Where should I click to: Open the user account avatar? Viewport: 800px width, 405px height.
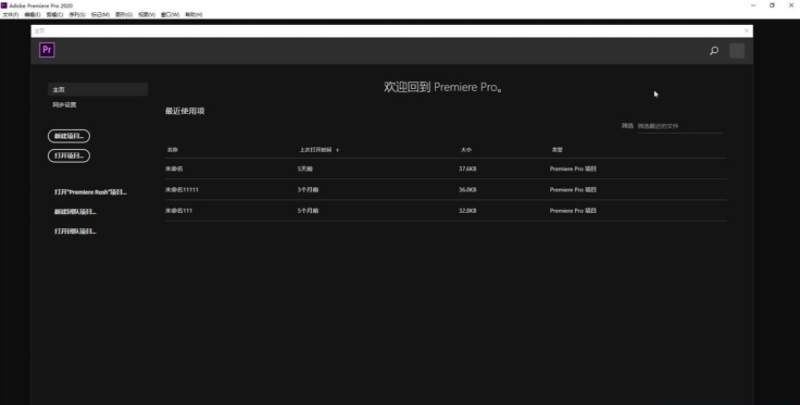click(x=737, y=51)
